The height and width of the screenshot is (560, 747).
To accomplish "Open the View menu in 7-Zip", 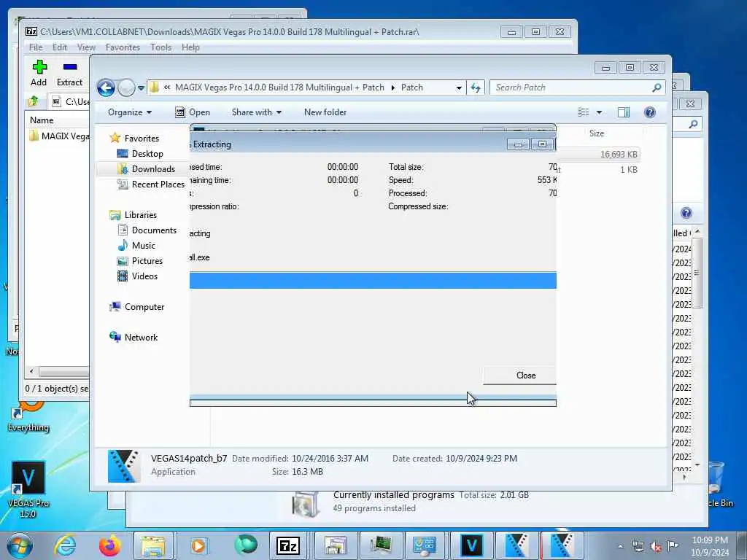I will pyautogui.click(x=86, y=47).
